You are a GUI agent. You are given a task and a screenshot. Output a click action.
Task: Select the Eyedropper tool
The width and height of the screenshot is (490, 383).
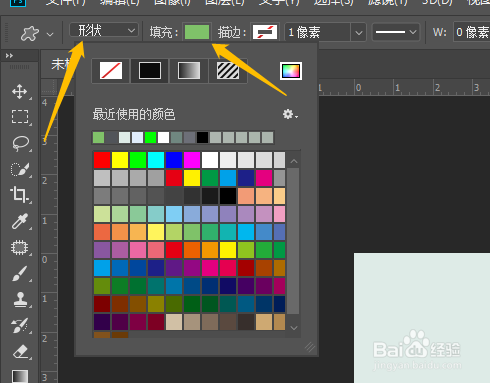tap(20, 221)
